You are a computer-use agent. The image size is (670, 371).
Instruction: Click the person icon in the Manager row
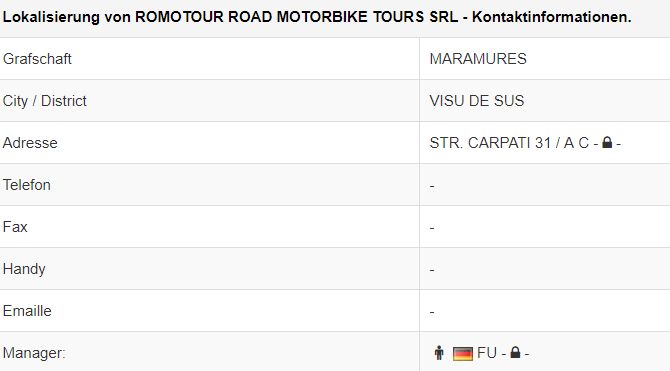click(x=439, y=353)
